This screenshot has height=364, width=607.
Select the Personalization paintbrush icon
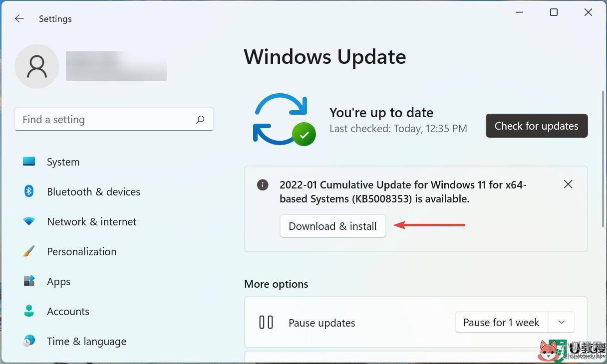coord(29,251)
